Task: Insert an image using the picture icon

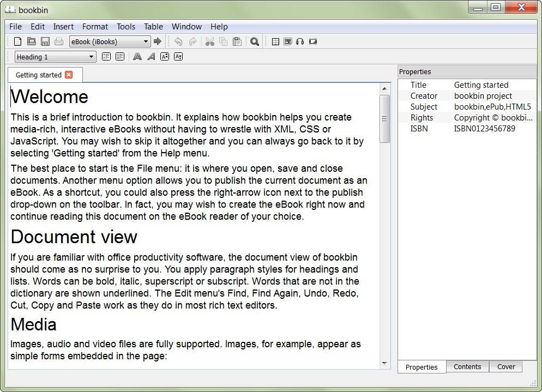Action: point(287,42)
